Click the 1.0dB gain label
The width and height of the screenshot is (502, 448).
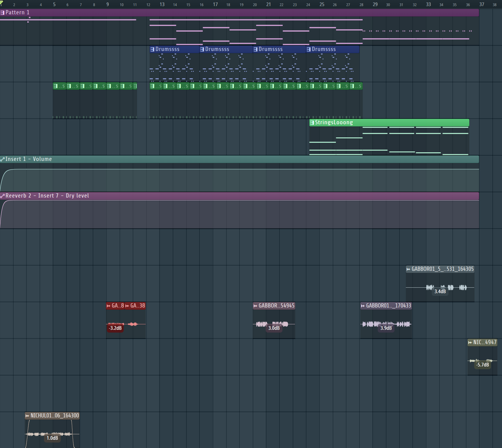coord(52,438)
